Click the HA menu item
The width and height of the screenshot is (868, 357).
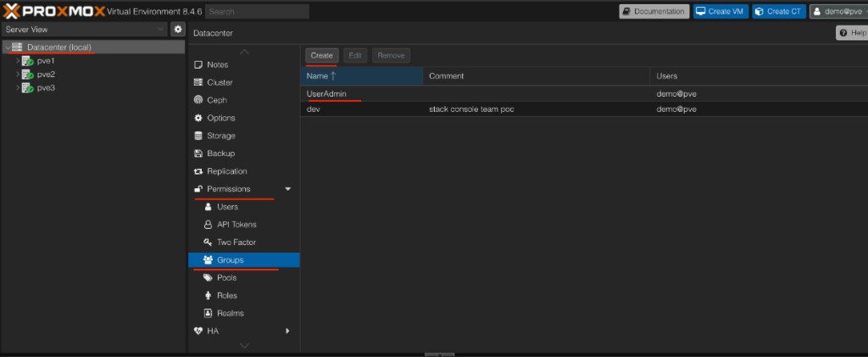pyautogui.click(x=243, y=331)
